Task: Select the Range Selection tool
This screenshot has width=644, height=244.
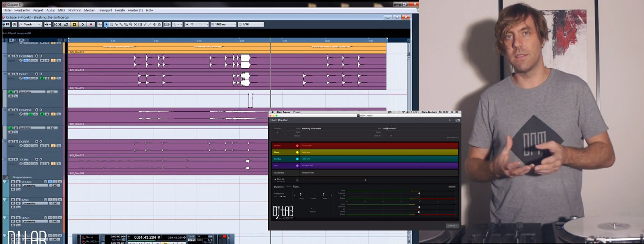Action: pyautogui.click(x=111, y=24)
